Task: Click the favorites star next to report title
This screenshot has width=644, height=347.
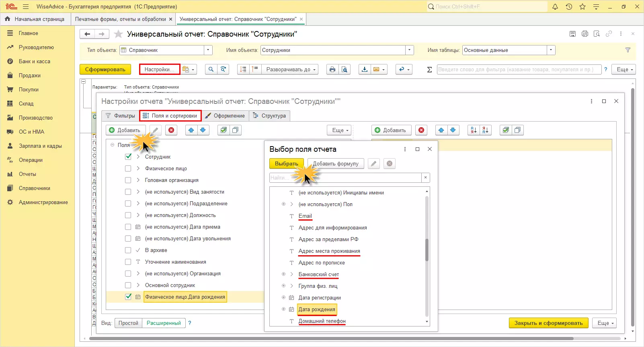Action: [118, 34]
